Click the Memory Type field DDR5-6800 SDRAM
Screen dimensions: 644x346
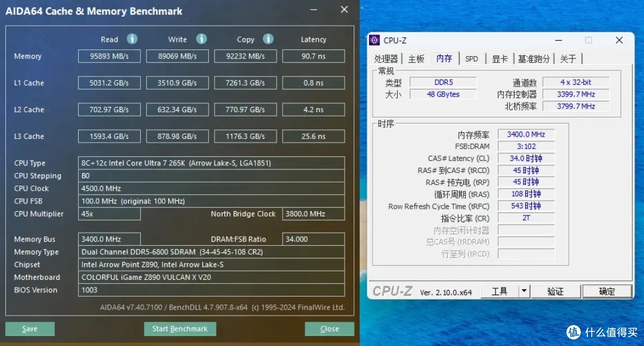pos(211,252)
